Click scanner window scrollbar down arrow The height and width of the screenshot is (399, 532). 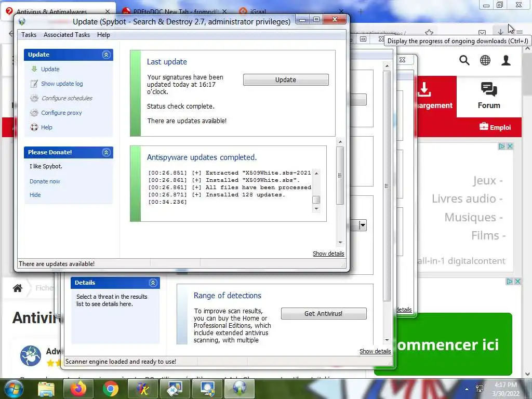(387, 340)
